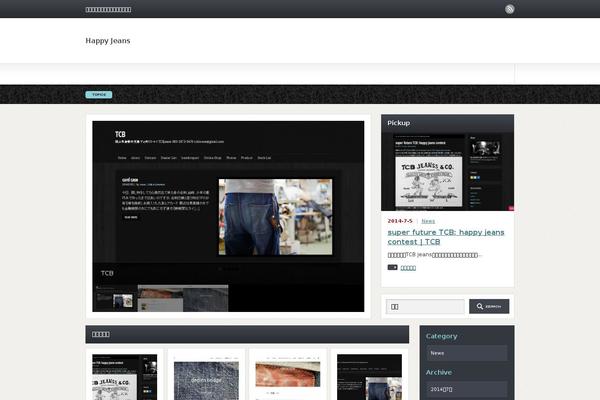Open the 'denim bridge' post thumbnail
Viewport: 600px width, 400px height.
[x=206, y=379]
